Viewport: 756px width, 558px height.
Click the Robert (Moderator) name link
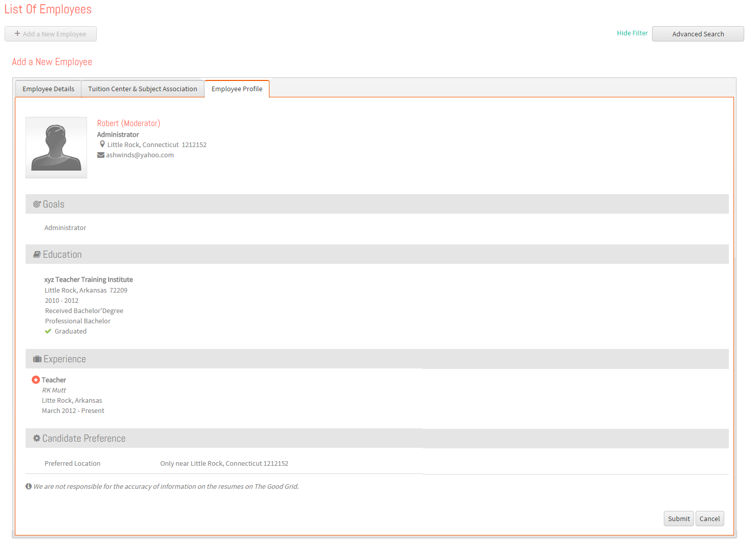(129, 123)
